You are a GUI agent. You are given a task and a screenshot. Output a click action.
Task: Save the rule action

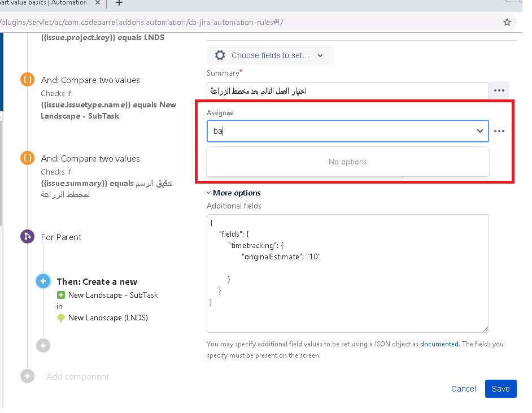[500, 389]
